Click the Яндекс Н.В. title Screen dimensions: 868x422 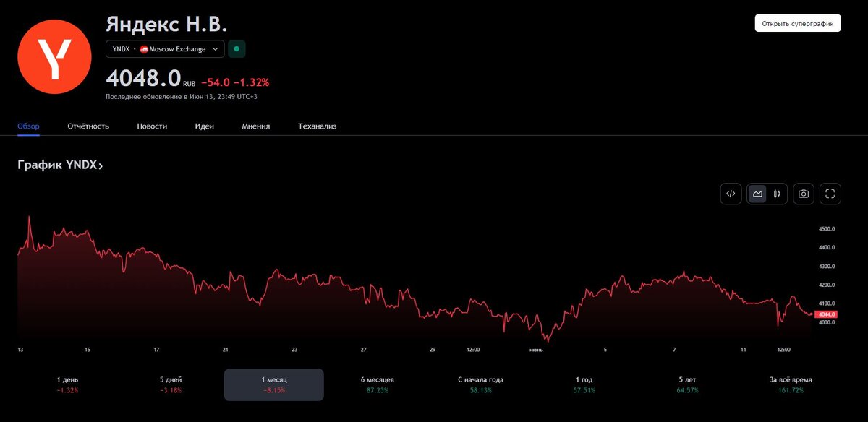tap(166, 23)
